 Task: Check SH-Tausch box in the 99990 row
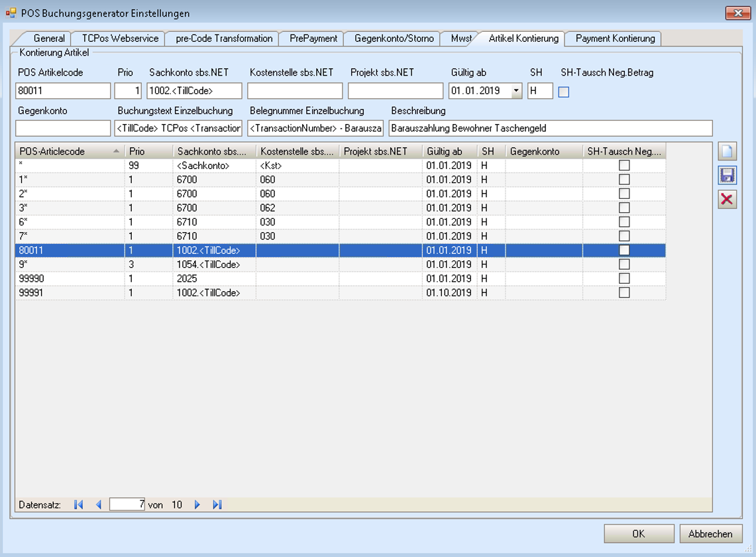624,278
